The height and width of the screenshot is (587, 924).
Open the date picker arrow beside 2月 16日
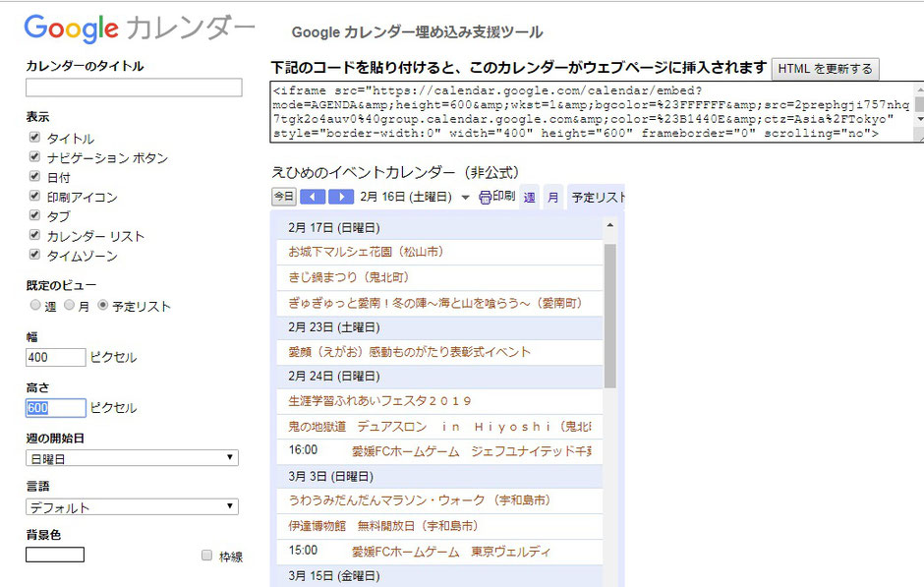(465, 198)
